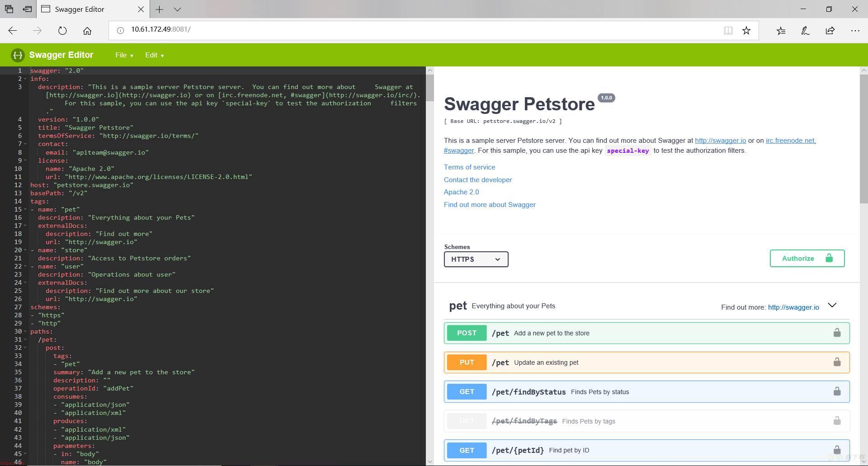Fold the post operation at line 32
The width and height of the screenshot is (868, 466).
[x=25, y=348]
